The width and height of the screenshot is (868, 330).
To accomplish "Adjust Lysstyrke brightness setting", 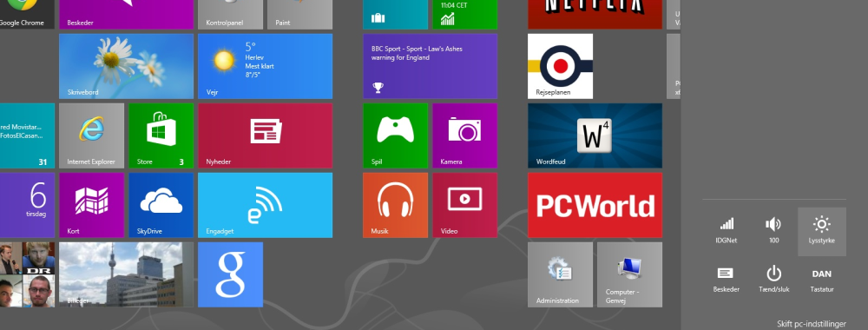I will (822, 232).
